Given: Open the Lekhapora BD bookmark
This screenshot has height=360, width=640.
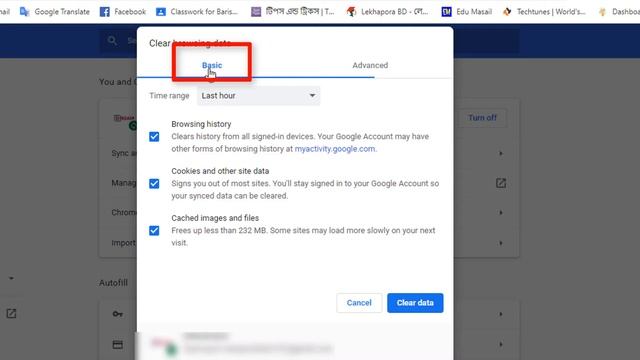Looking at the screenshot, I should click(x=387, y=12).
